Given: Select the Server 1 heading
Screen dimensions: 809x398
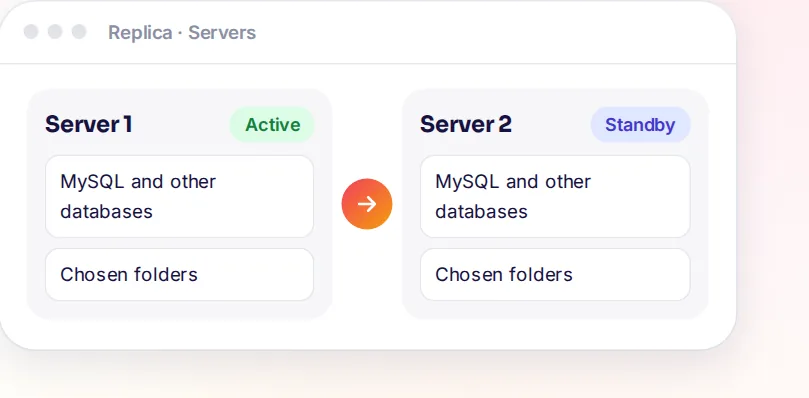Looking at the screenshot, I should (x=89, y=124).
